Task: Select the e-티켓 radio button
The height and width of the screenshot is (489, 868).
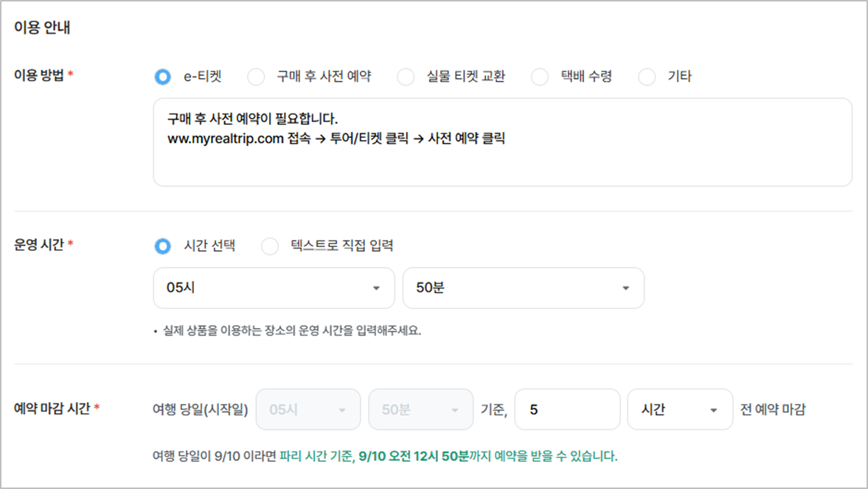Action: click(162, 77)
